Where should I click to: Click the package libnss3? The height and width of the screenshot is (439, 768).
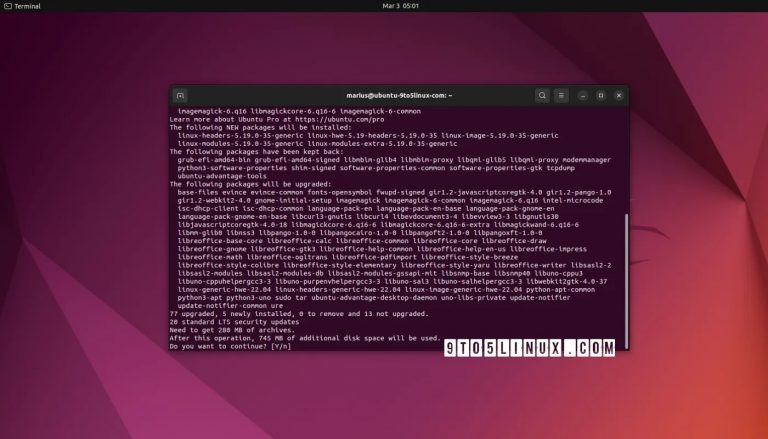click(x=240, y=233)
